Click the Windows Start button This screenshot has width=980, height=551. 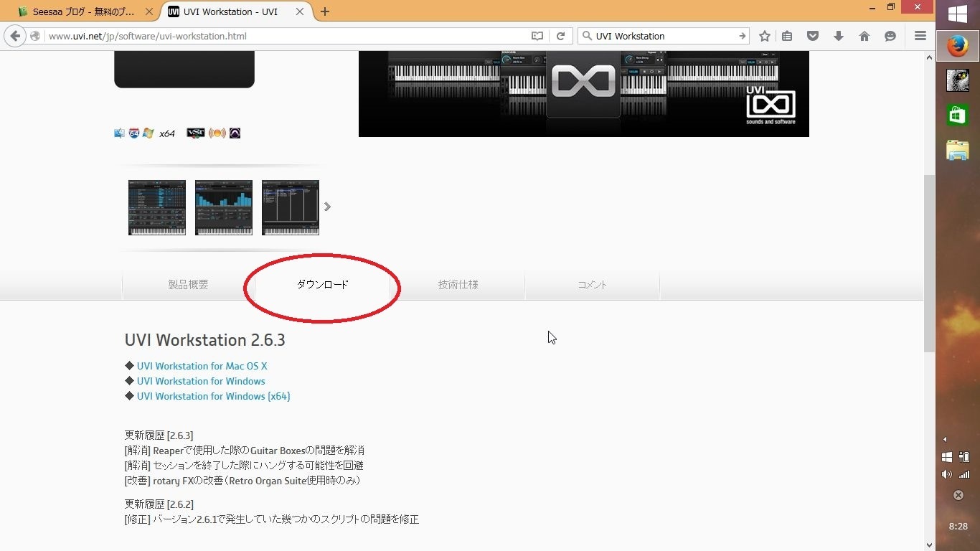[958, 14]
